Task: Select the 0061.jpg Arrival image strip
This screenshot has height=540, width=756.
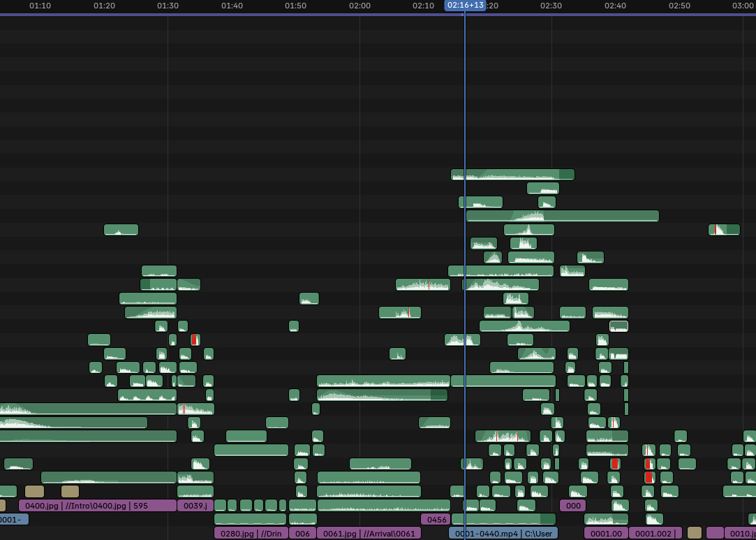Action: 369,533
